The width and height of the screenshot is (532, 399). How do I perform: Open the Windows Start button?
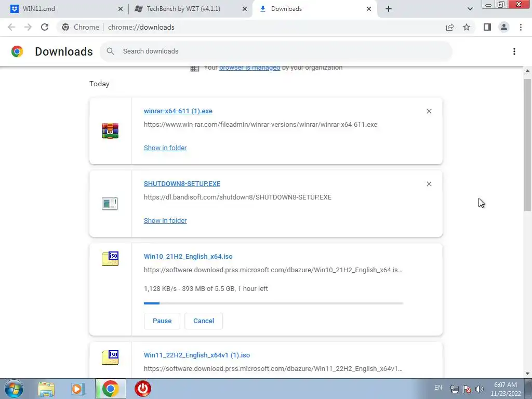14,389
